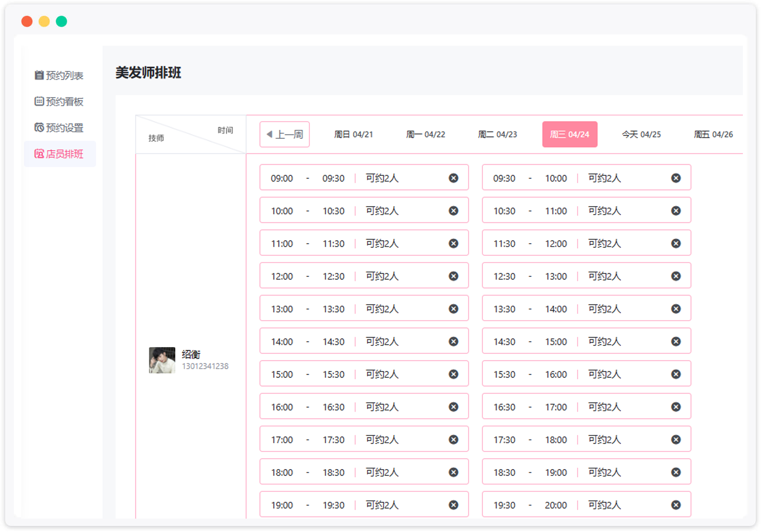Edit end time 18:00 in 17:30 slot
The image size is (761, 532).
(x=556, y=440)
